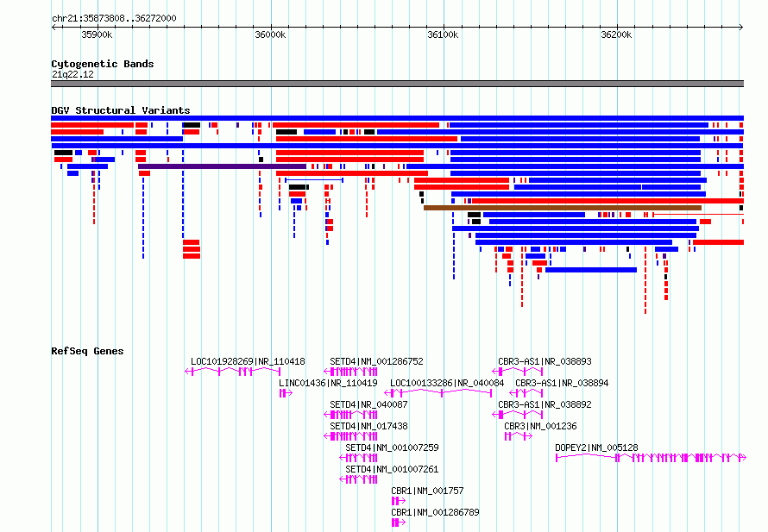The width and height of the screenshot is (768, 532).
Task: Click the DOPEY2 transcript glyph
Action: [651, 458]
